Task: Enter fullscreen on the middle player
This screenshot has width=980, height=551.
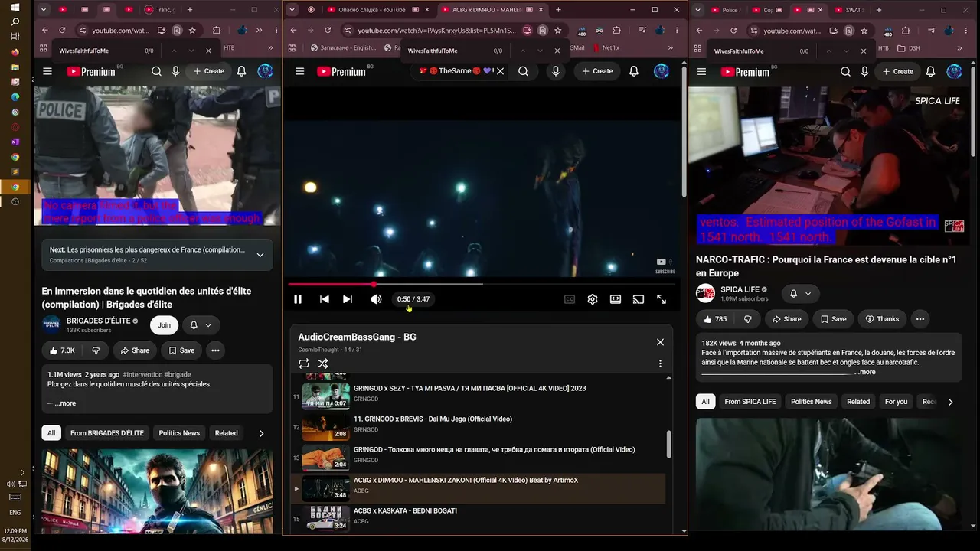Action: pyautogui.click(x=661, y=299)
